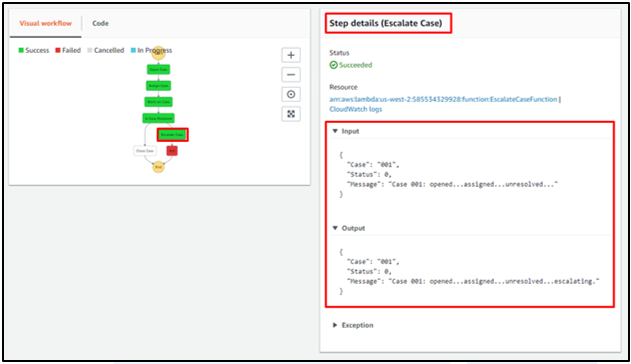Click the Success legend entry
The width and height of the screenshot is (631, 364).
(x=33, y=50)
